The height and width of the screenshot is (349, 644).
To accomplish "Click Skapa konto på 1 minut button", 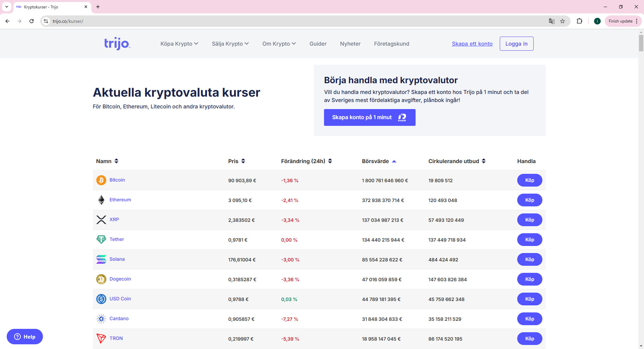I will 370,117.
